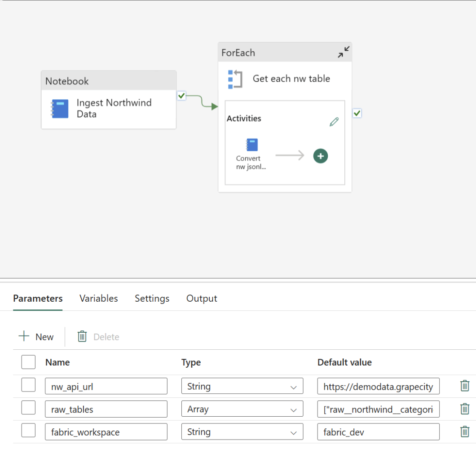Add a new activity with the green plus
The height and width of the screenshot is (449, 476).
pos(320,156)
